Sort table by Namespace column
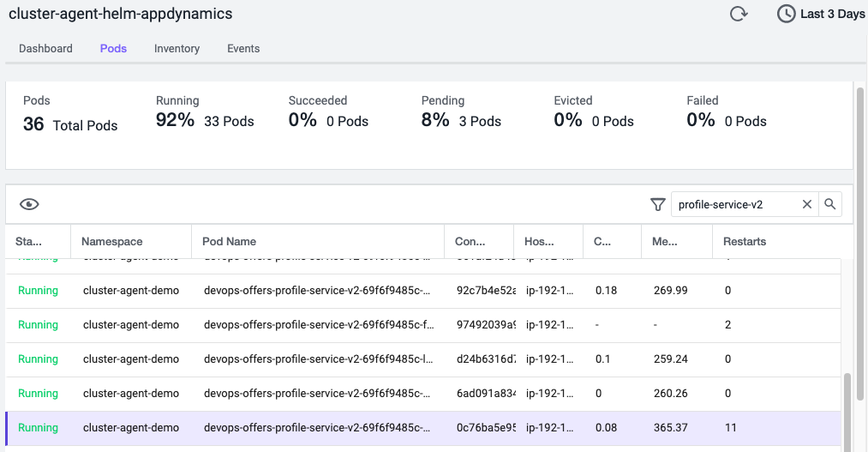Screen dimensions: 868x452 (x=112, y=242)
